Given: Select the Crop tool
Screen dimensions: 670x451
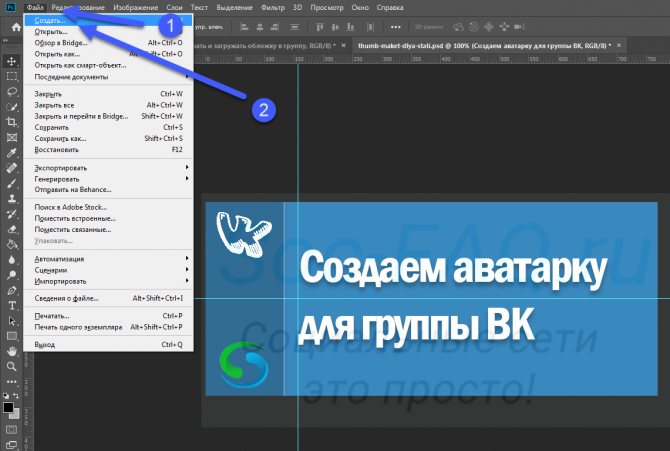Looking at the screenshot, I should coord(12,122).
